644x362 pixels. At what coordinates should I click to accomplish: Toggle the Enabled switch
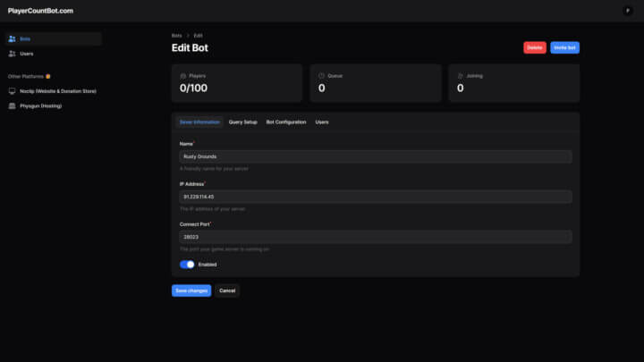(x=187, y=265)
